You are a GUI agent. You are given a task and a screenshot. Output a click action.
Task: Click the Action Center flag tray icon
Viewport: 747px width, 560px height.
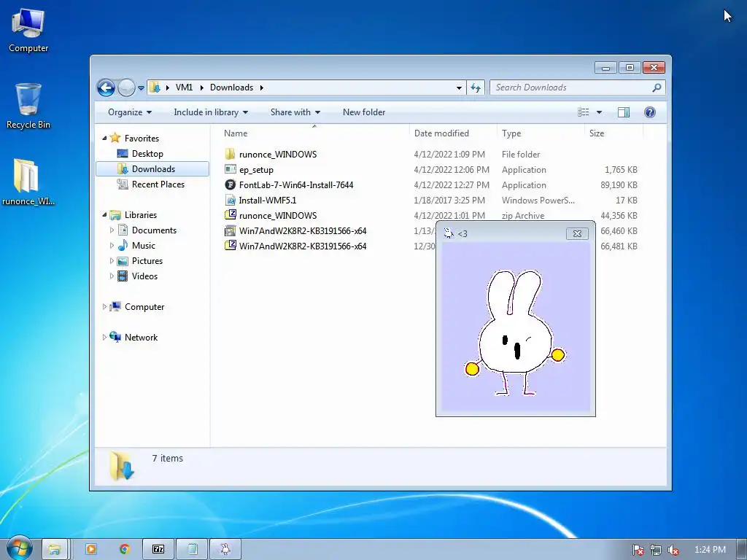click(638, 550)
